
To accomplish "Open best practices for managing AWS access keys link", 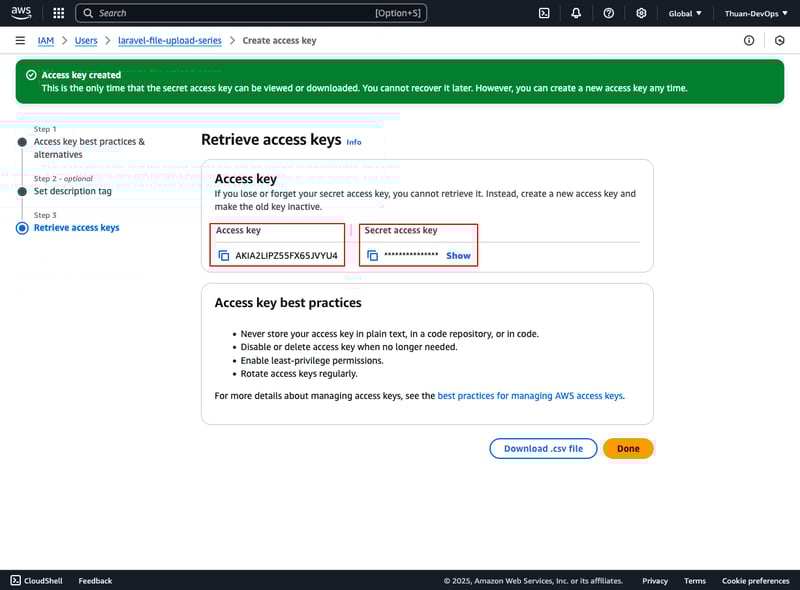I will click(x=530, y=396).
